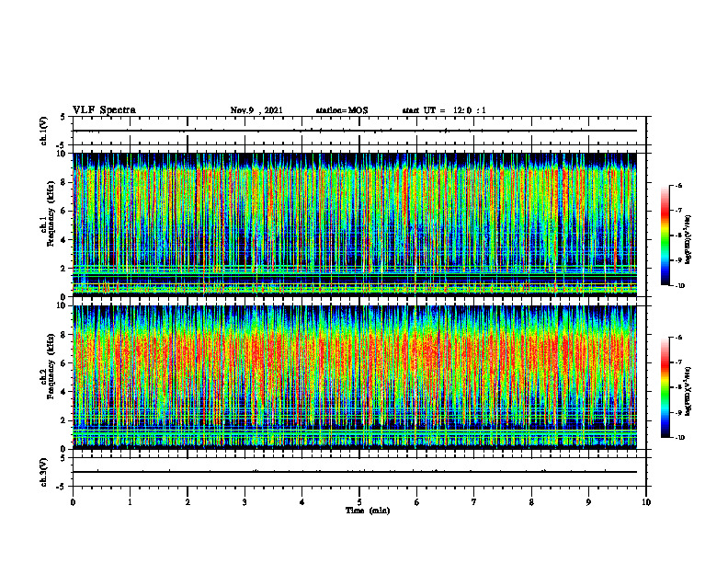The width and height of the screenshot is (728, 563).
Task: Click the "-6" label on ch.1 colorbar
Action: 679,186
